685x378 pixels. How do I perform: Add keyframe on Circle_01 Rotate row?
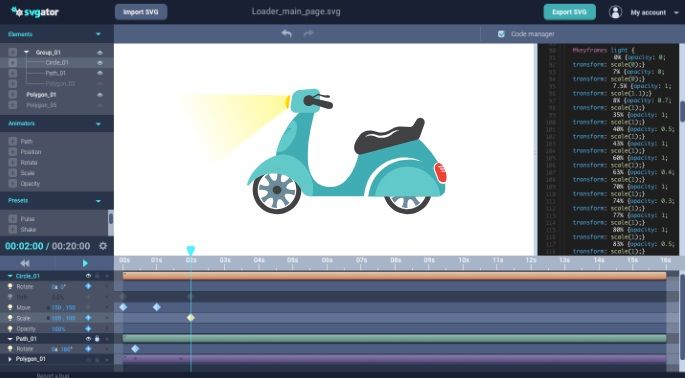point(88,287)
